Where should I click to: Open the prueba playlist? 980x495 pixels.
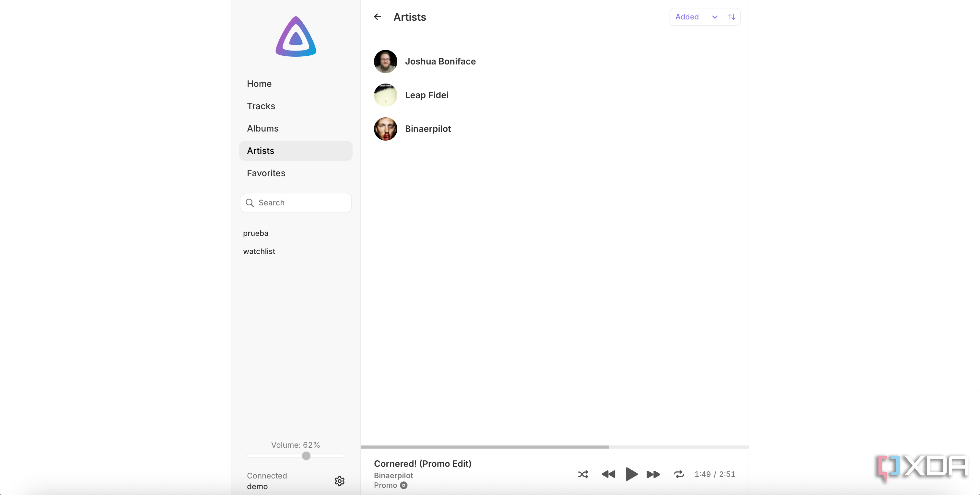(256, 233)
